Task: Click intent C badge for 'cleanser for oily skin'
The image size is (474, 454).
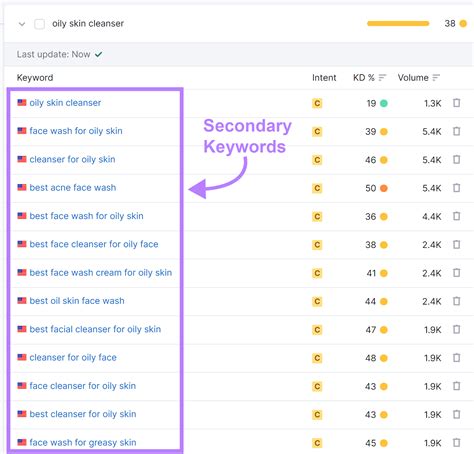Action: coord(317,160)
